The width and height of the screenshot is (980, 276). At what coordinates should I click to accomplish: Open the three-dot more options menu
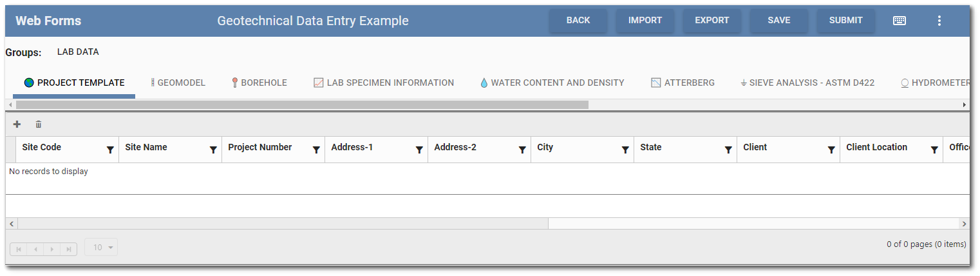point(939,21)
